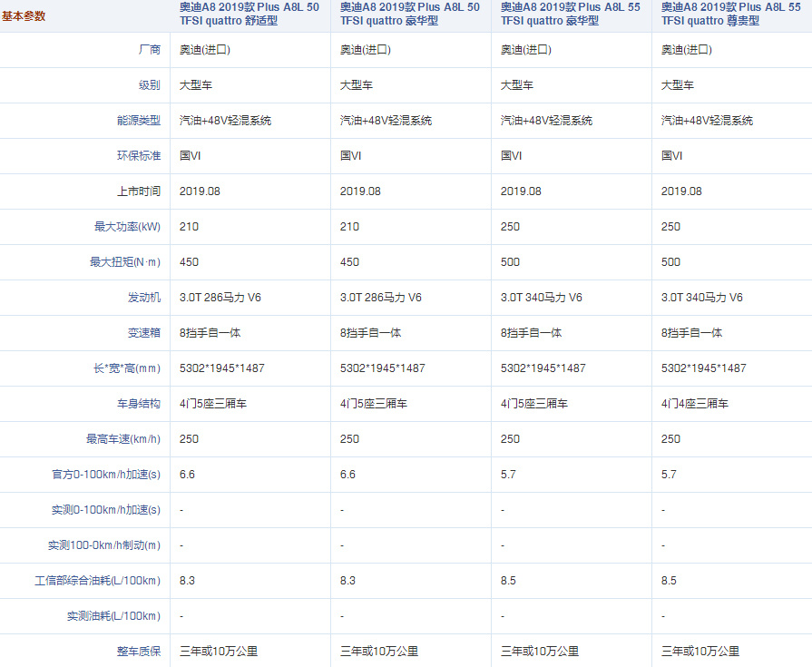This screenshot has width=812, height=667.
Task: Click 6.6 acceleration value for 50 舒适型
Action: 187,475
